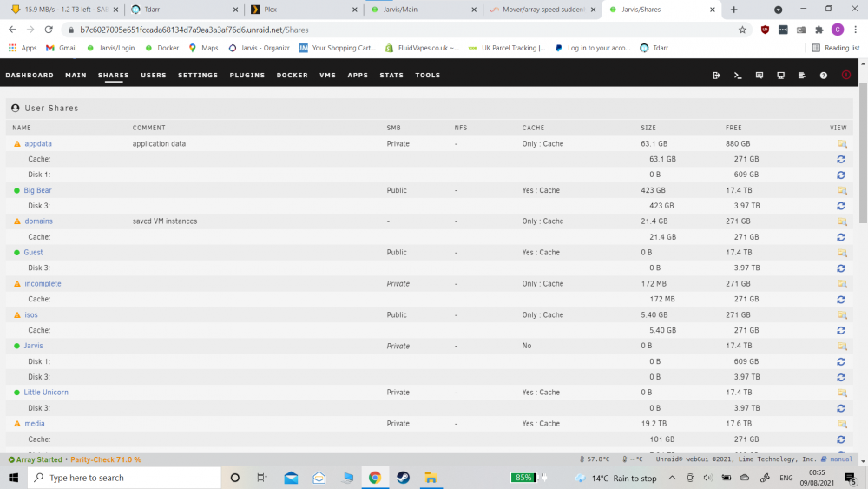The image size is (868, 489).
Task: Reload the current browser page
Action: click(x=49, y=30)
